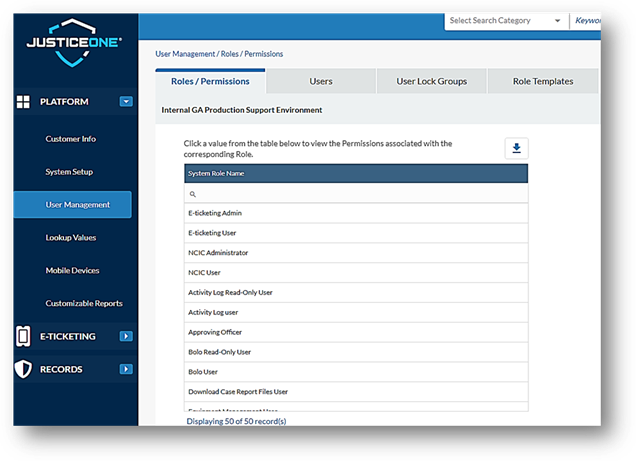Click the User Management breadcrumb link
This screenshot has width=636, height=461.
point(185,54)
